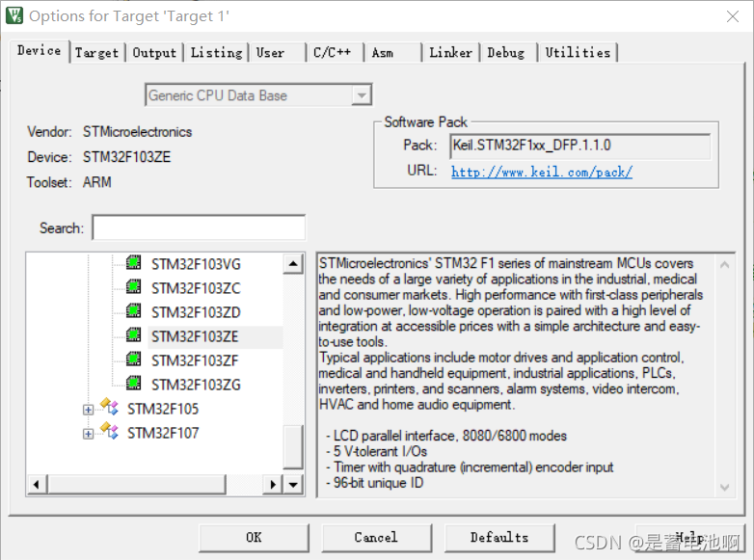The width and height of the screenshot is (754, 560).
Task: Select STM32F103ZG in the device tree
Action: pyautogui.click(x=196, y=385)
